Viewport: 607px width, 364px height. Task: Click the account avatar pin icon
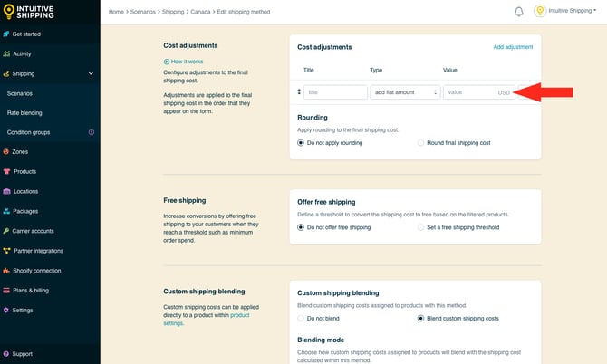[540, 11]
